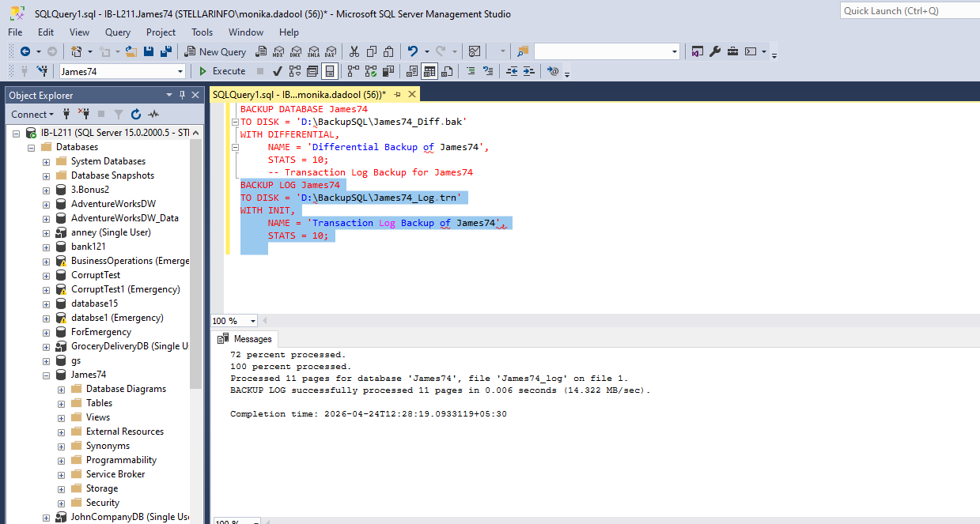Select the Programmability folder
Viewport: 980px width, 524px height.
121,460
